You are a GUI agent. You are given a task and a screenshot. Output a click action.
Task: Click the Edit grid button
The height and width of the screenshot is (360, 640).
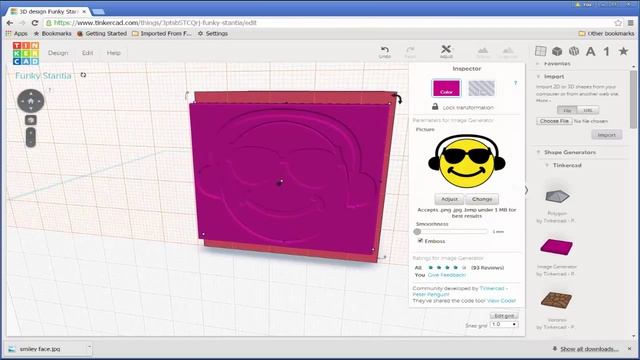pyautogui.click(x=504, y=316)
